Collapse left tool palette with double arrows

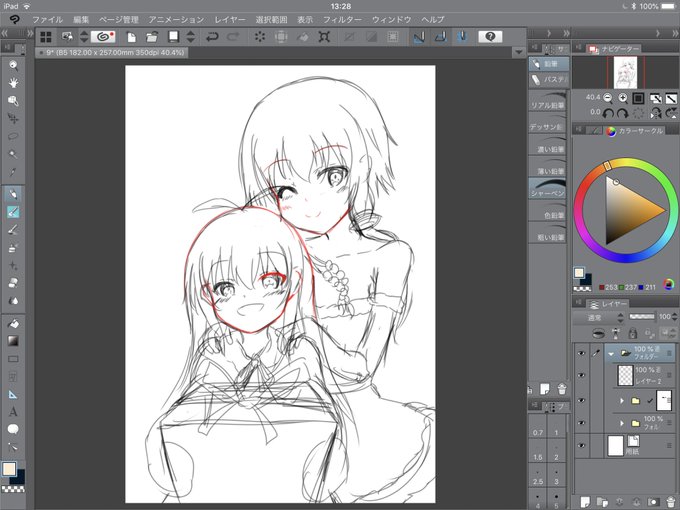tap(5, 33)
